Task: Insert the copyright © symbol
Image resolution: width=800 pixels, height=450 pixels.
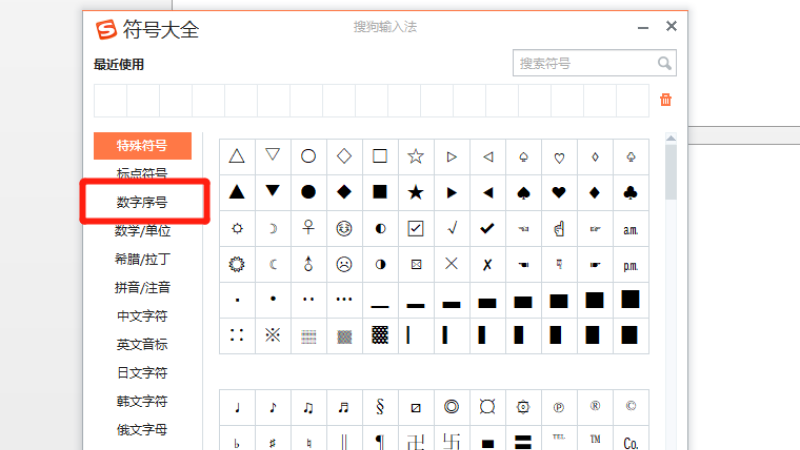Action: pos(631,407)
